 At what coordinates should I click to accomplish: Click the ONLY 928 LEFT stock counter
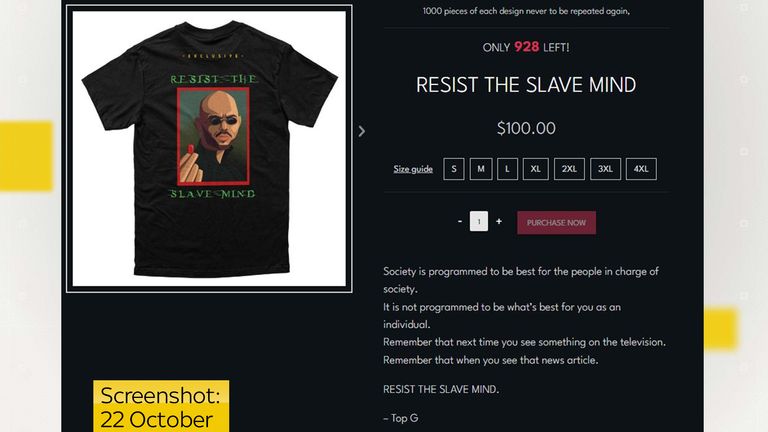click(x=526, y=48)
